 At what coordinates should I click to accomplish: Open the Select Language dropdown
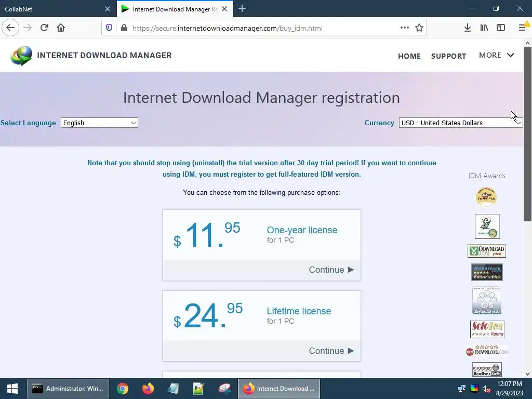pos(99,123)
